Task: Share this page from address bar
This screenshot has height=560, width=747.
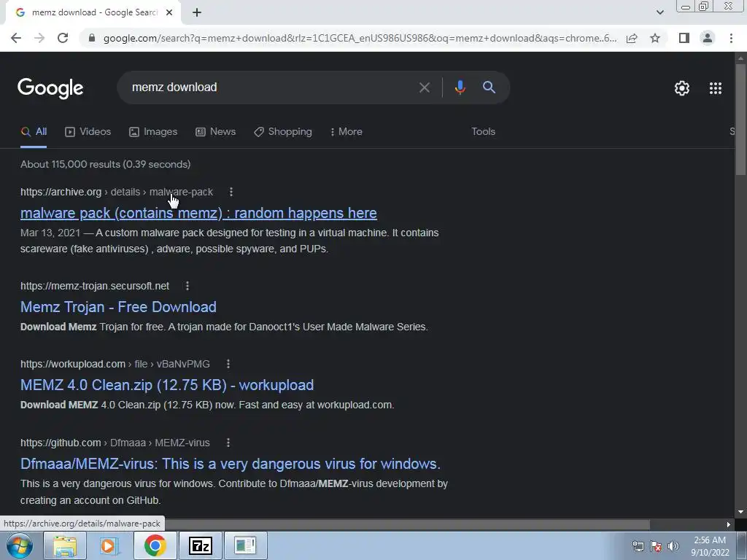Action: (632, 38)
